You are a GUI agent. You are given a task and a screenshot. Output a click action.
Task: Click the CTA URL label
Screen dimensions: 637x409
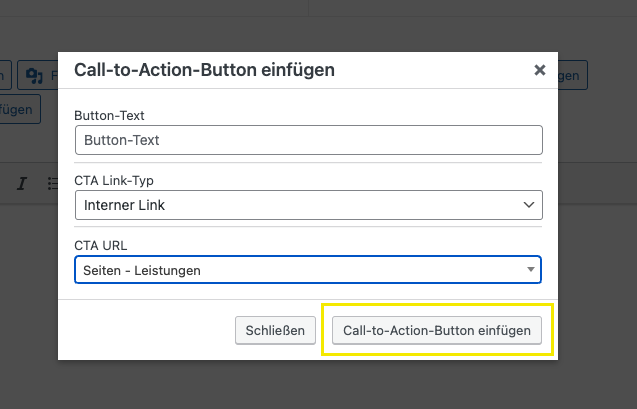101,245
